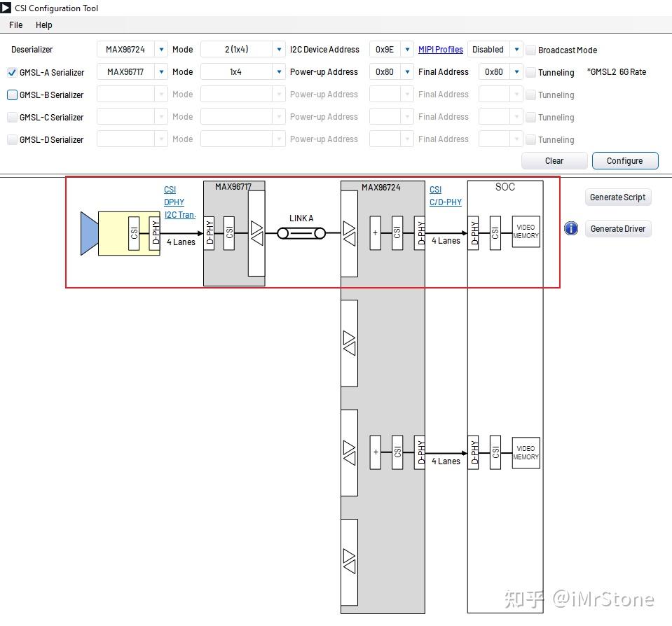Click the Configure button
672x626 pixels.
click(x=624, y=160)
